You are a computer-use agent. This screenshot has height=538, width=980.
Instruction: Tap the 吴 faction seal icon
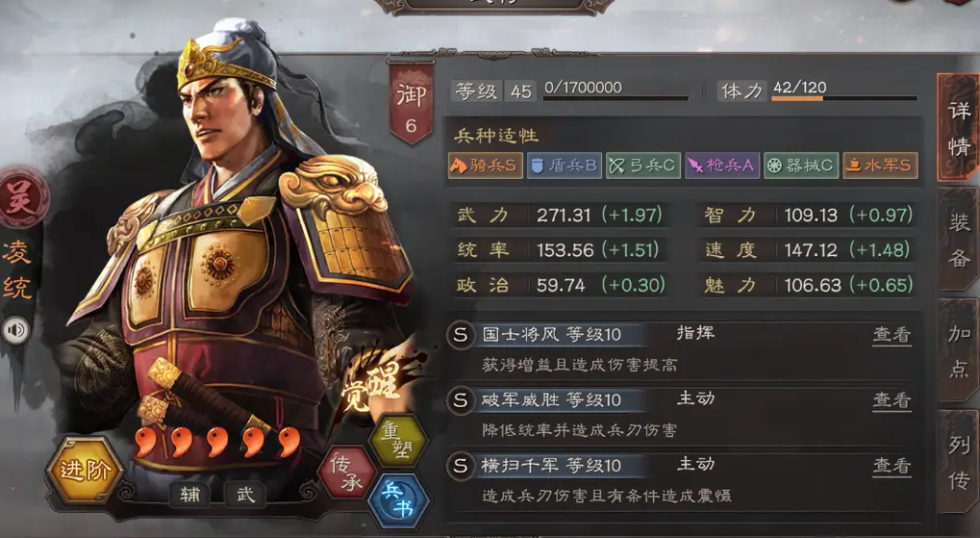(22, 198)
